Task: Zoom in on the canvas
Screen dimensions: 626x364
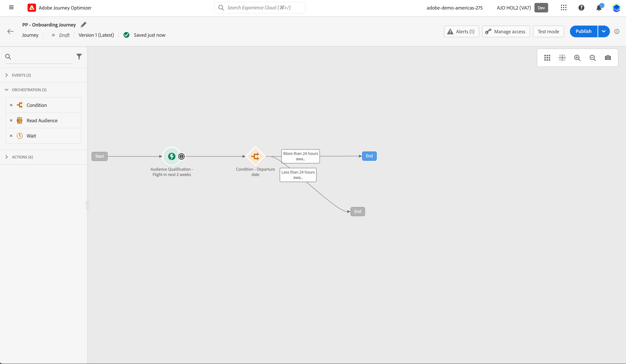Action: [577, 58]
